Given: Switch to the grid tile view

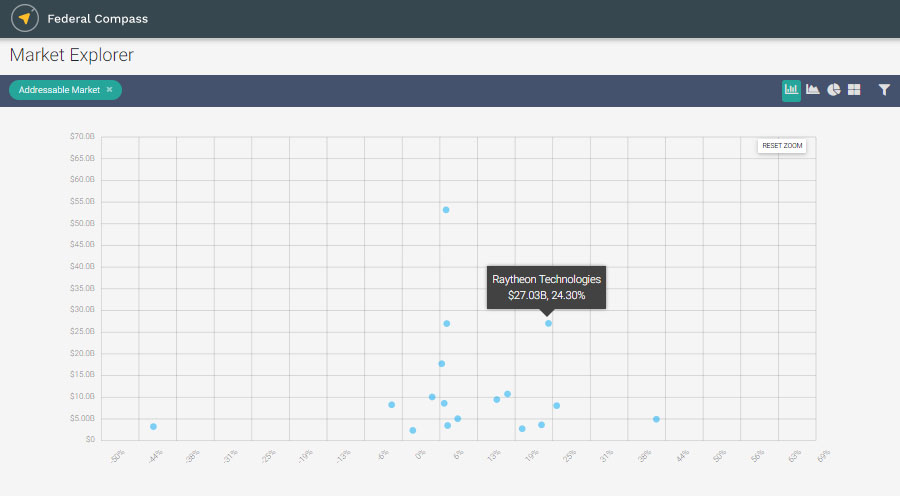Looking at the screenshot, I should (x=854, y=90).
